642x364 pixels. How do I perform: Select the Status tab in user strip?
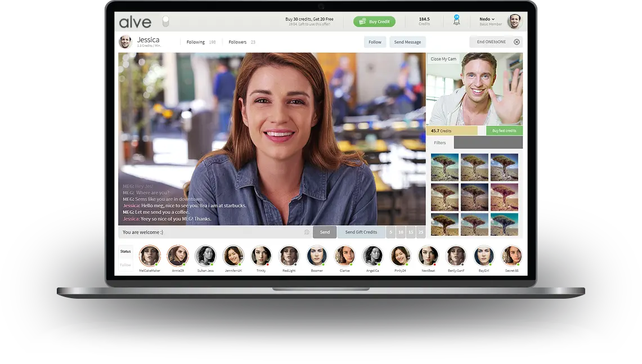[x=125, y=251]
